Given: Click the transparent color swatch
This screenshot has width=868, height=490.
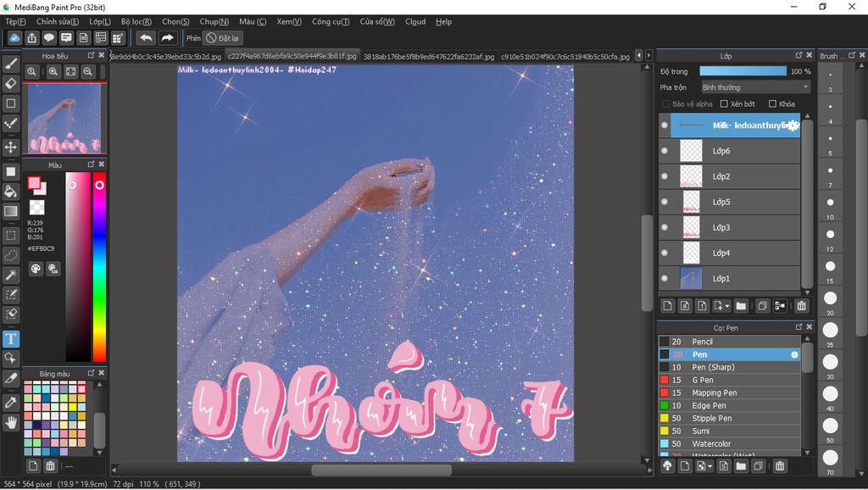Looking at the screenshot, I should (x=36, y=207).
